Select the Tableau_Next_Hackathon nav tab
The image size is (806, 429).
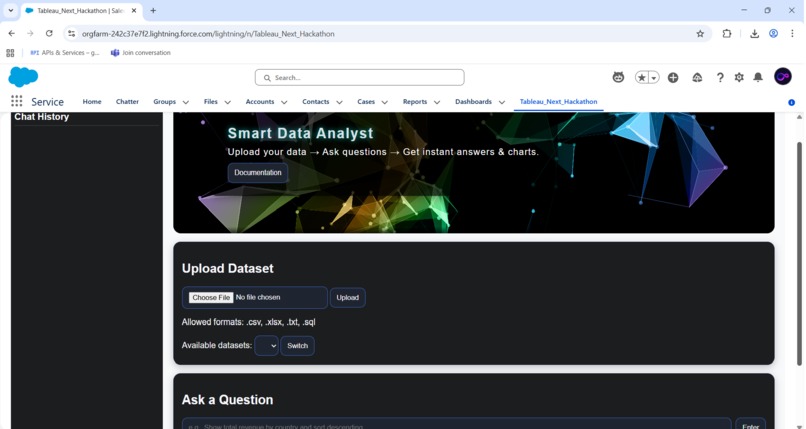[558, 102]
